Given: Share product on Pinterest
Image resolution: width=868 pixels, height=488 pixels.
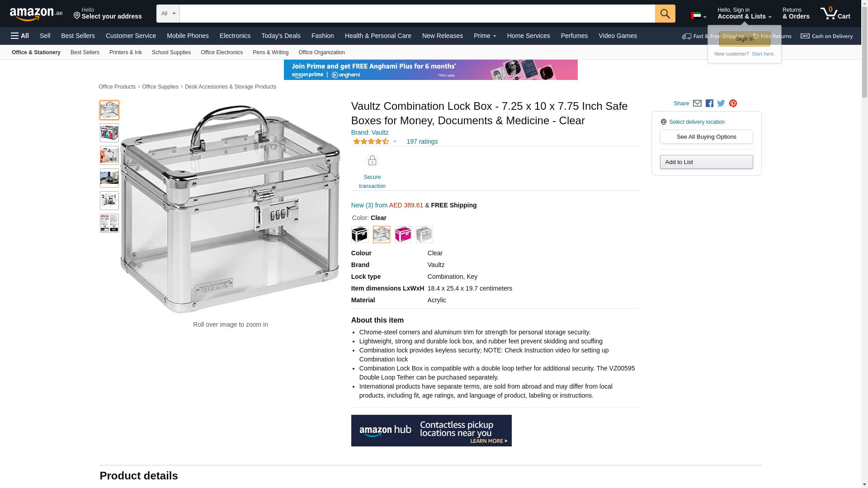Looking at the screenshot, I should [733, 103].
